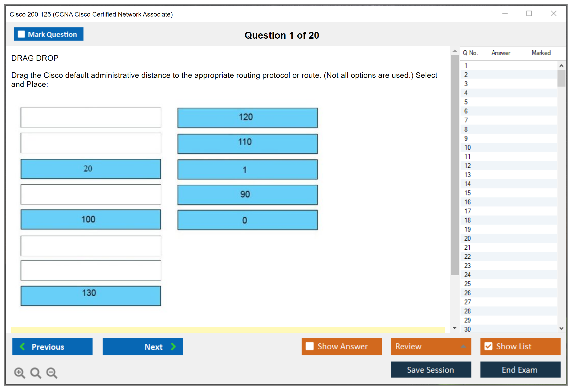Check the Mark Question checkbox
The height and width of the screenshot is (392, 574).
click(21, 34)
